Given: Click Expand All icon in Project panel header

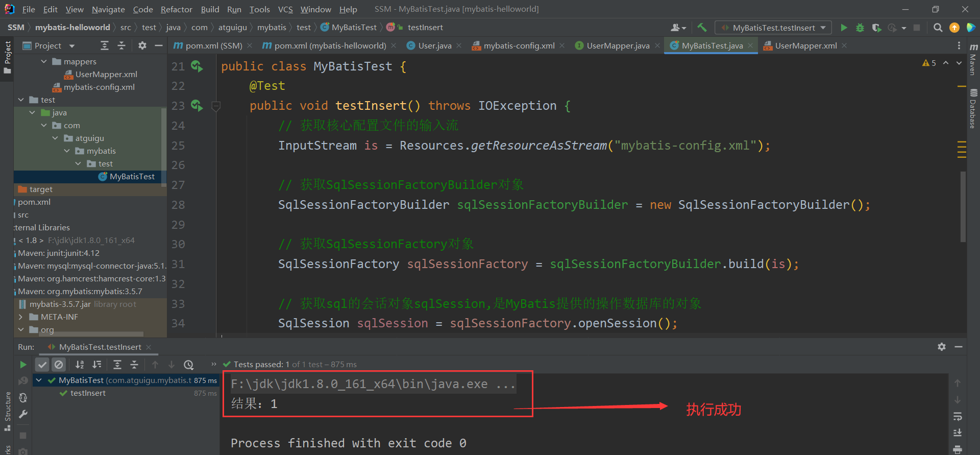Looking at the screenshot, I should [105, 45].
